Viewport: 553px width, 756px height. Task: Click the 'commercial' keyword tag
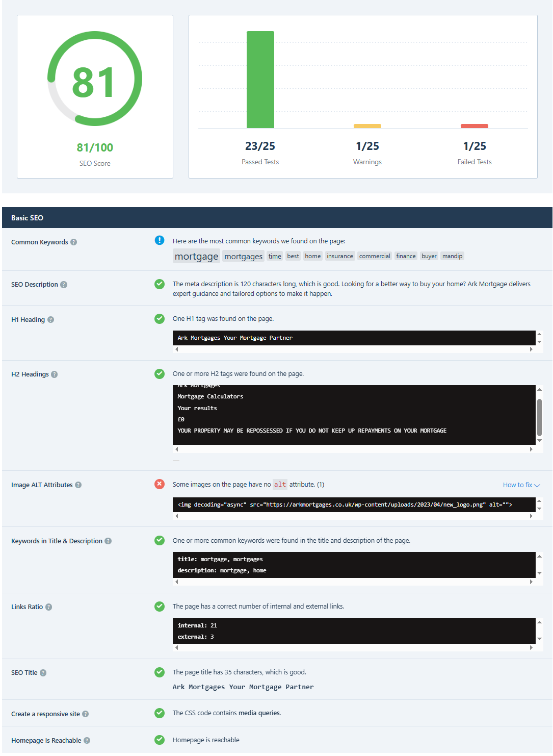375,256
